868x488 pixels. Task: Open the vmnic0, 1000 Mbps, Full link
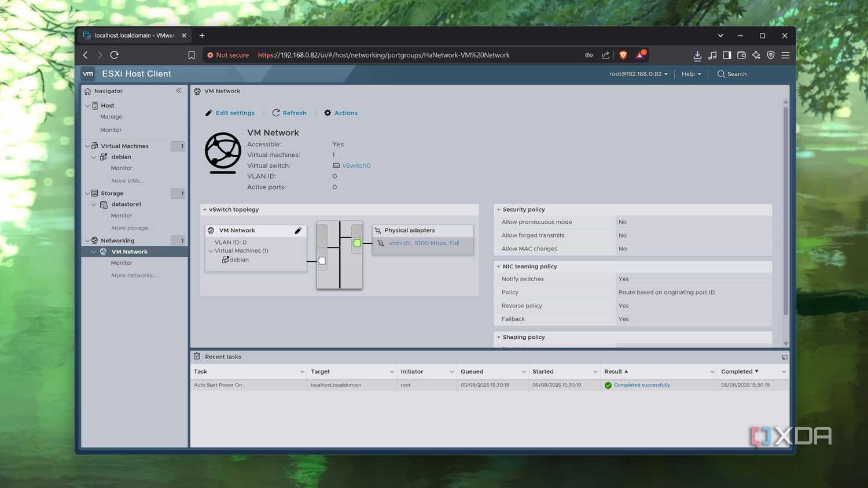click(x=424, y=243)
